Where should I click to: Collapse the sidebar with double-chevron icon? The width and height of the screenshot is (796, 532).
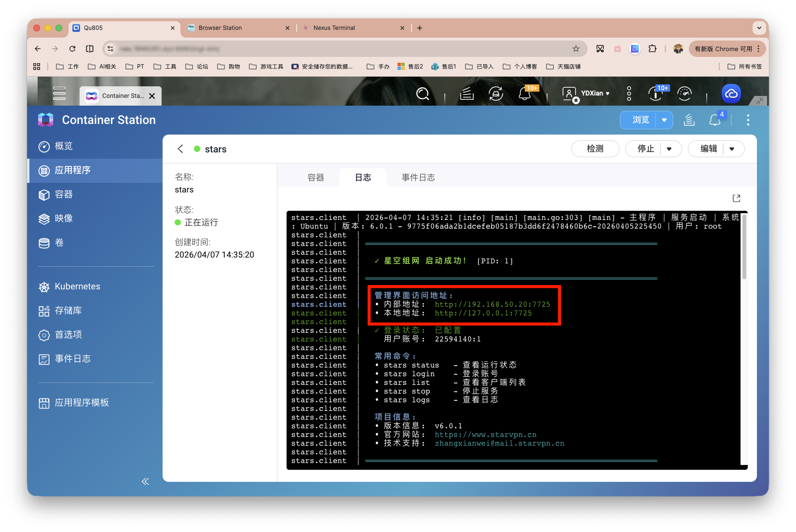[145, 481]
